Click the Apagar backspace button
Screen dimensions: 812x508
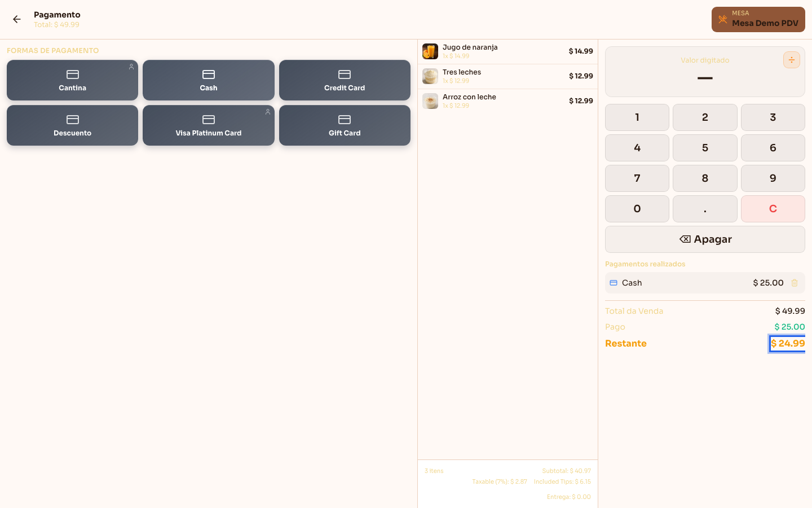(705, 239)
